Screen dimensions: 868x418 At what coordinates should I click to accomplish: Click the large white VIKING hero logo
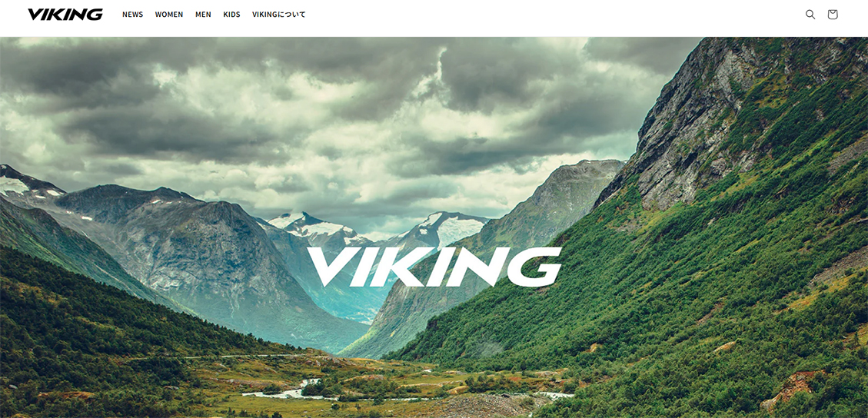(434, 267)
